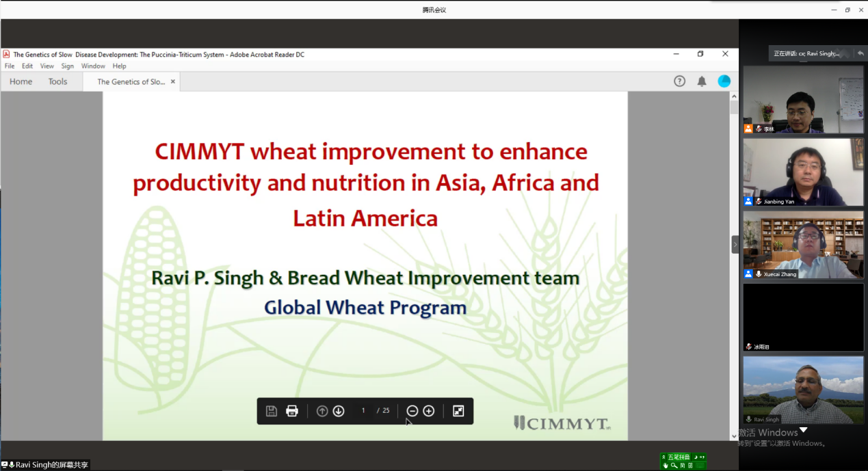868x471 pixels.
Task: Click the blue account profile avatar
Action: pyautogui.click(x=724, y=81)
